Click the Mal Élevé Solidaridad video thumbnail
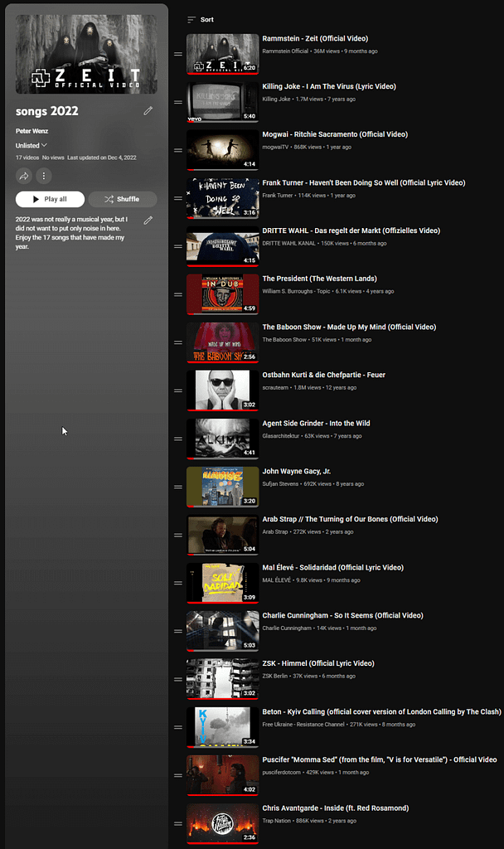 [x=222, y=583]
